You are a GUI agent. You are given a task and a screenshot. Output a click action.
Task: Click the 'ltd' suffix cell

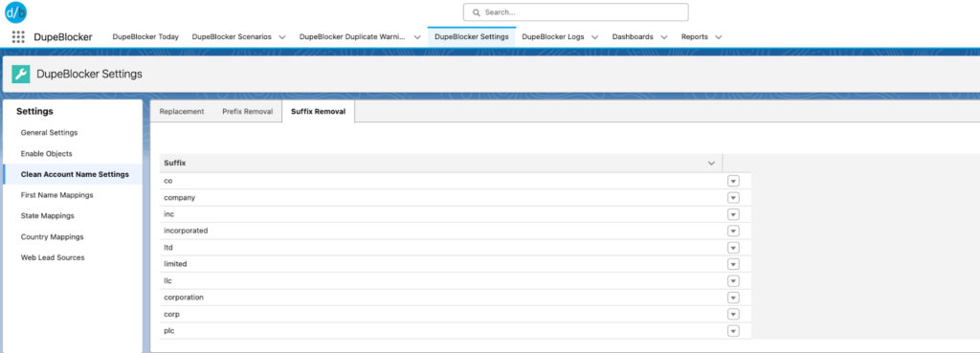pyautogui.click(x=440, y=248)
